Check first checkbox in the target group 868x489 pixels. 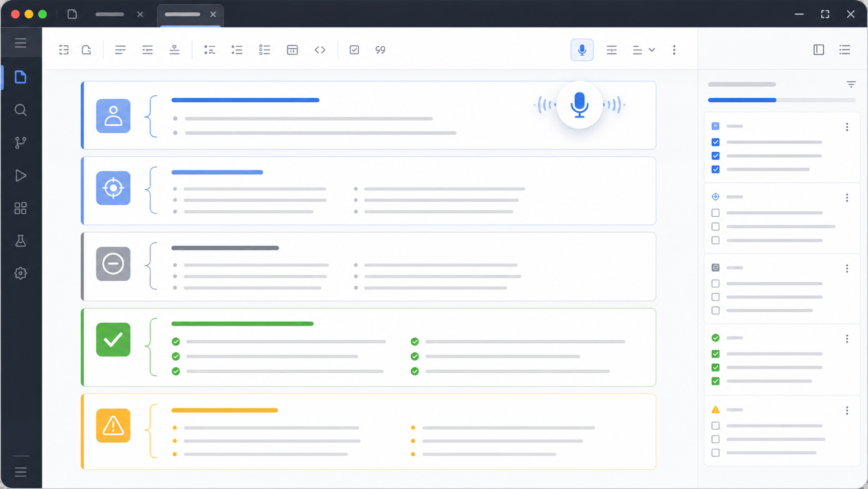click(x=715, y=213)
